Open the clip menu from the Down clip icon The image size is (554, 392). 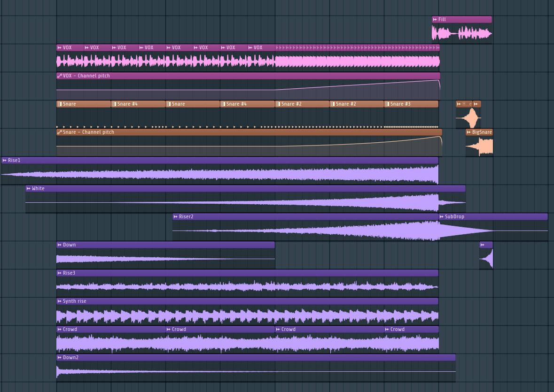[59, 245]
